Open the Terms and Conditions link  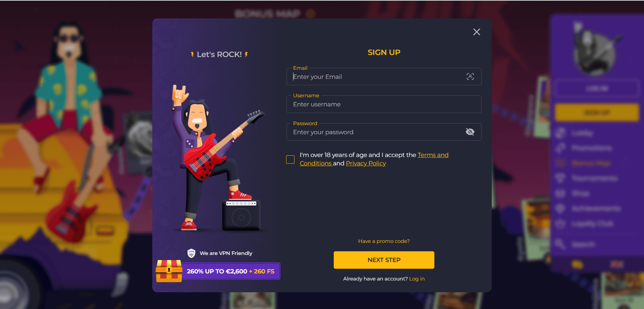(x=374, y=159)
